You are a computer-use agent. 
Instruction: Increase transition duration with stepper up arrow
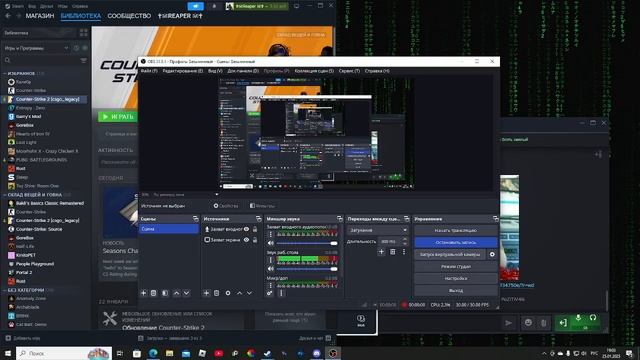tap(405, 239)
